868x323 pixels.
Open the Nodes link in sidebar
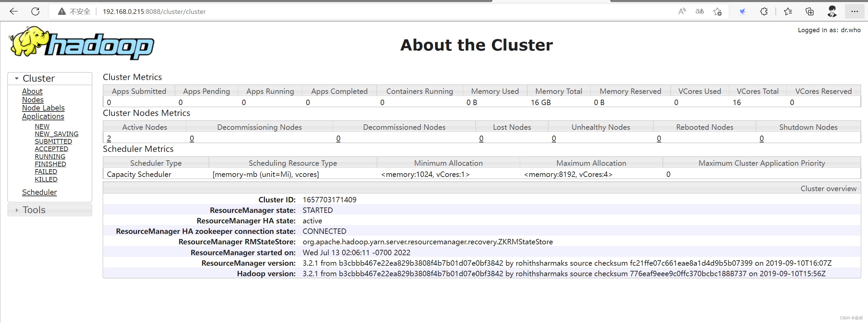33,100
